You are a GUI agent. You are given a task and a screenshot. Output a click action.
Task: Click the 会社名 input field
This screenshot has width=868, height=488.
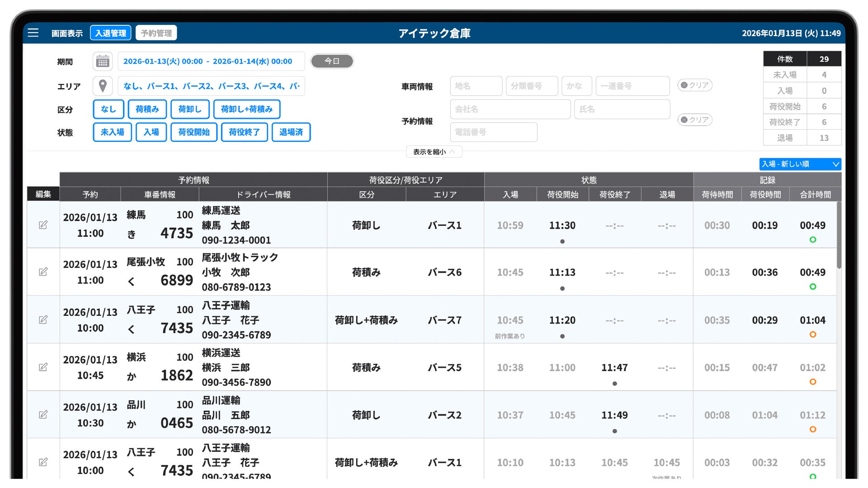pos(510,109)
